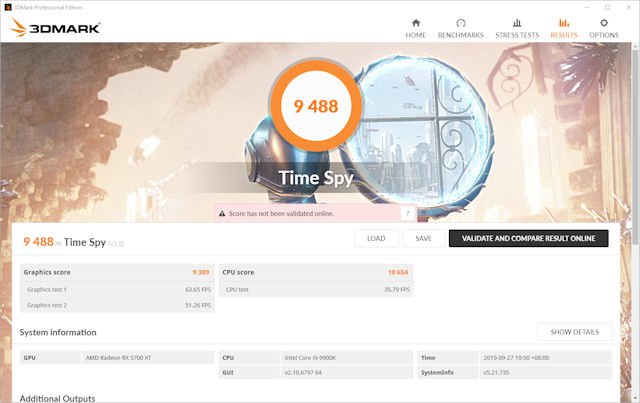The height and width of the screenshot is (403, 640).
Task: Click the CPU score row
Action: (316, 272)
